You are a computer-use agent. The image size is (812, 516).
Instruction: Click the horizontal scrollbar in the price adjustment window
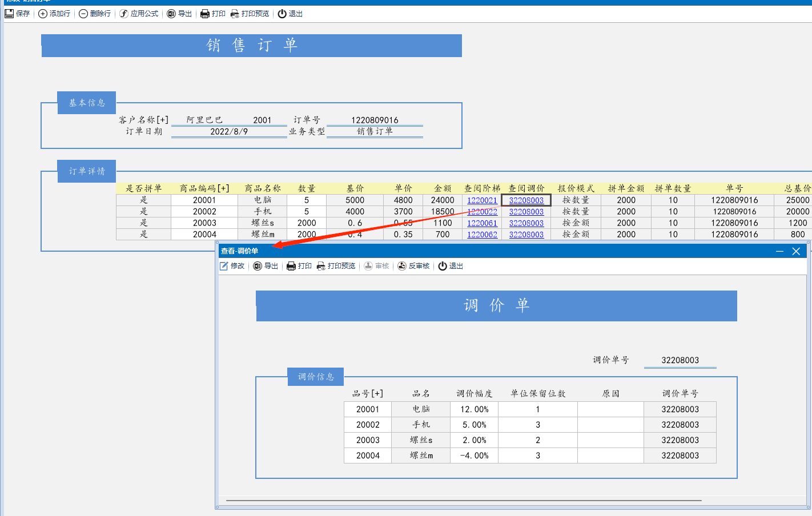463,501
